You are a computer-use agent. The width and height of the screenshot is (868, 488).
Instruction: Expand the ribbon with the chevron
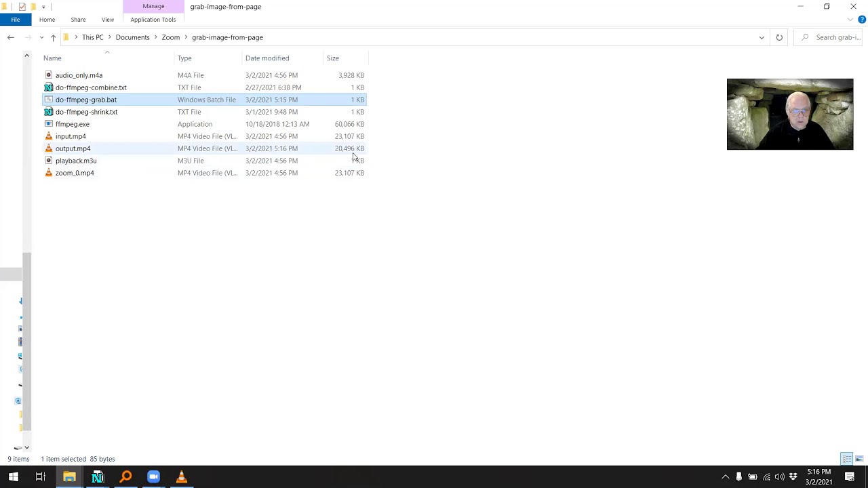pyautogui.click(x=850, y=20)
